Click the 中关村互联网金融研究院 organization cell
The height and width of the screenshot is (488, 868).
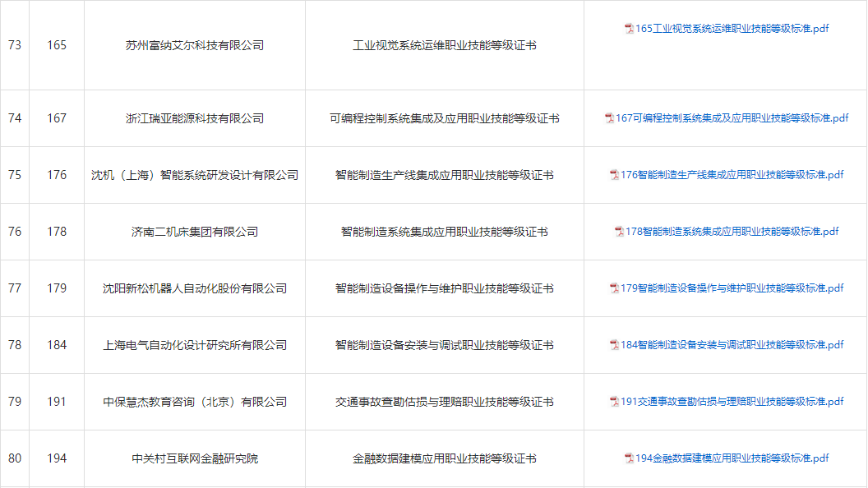pos(195,458)
